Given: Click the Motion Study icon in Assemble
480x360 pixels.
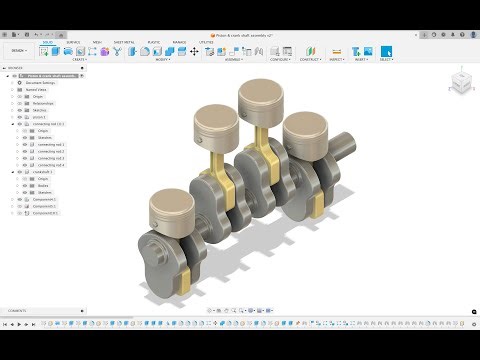Looking at the screenshot, I should [259, 51].
